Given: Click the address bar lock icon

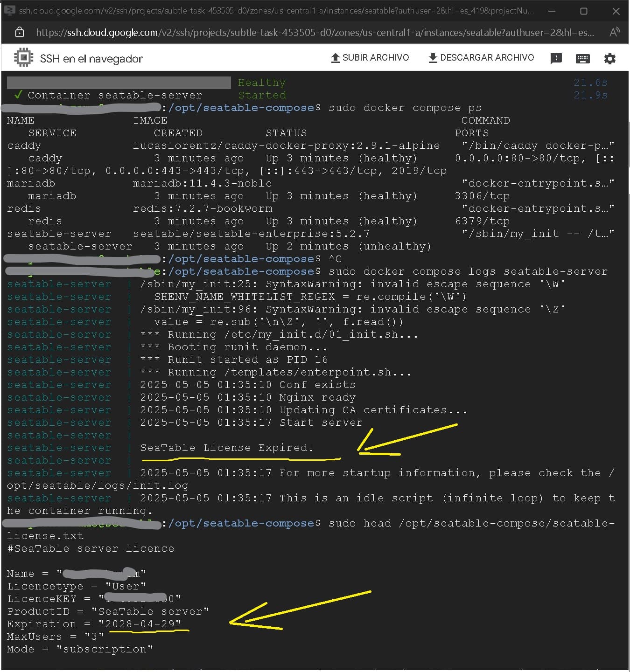Looking at the screenshot, I should pos(20,32).
